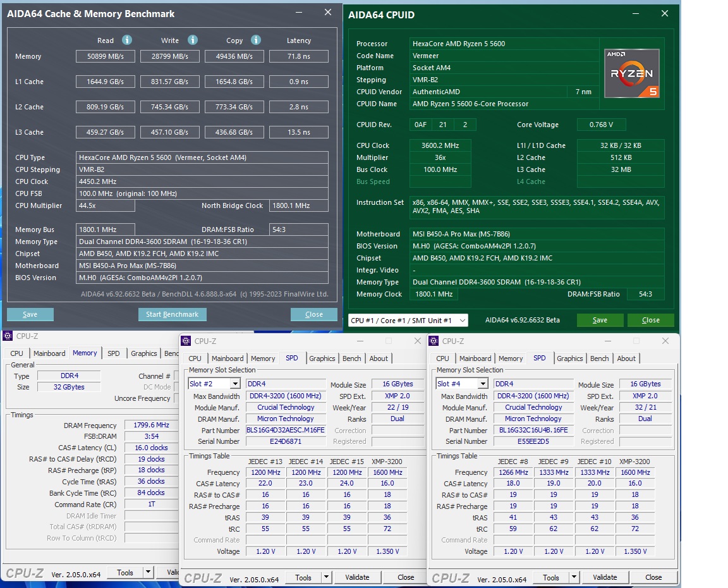Screen dimensions: 728x588
Task: Close the AIDA64 Benchmark window via X
Action: (328, 13)
